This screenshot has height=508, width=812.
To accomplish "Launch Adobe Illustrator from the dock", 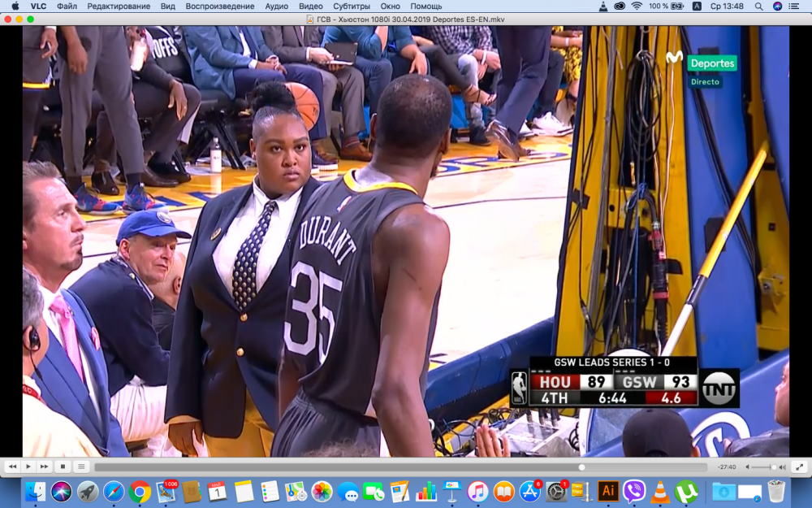I will [x=607, y=491].
